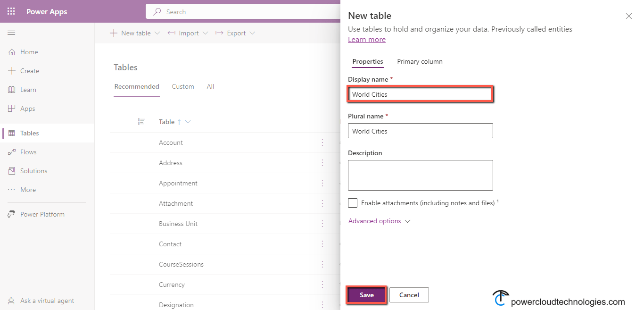The image size is (644, 310).
Task: Open more options for Attachment row
Action: [x=322, y=203]
